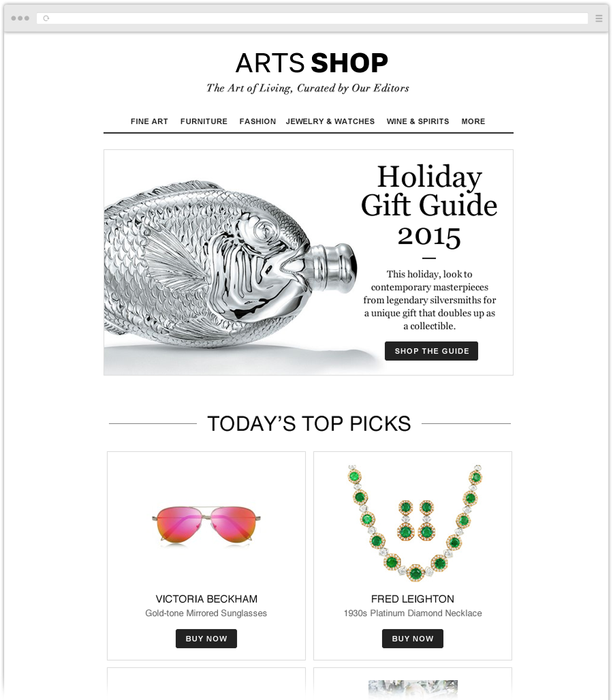Viewport: 613px width, 700px height.
Task: Select the Furniture navigation item
Action: pos(204,121)
